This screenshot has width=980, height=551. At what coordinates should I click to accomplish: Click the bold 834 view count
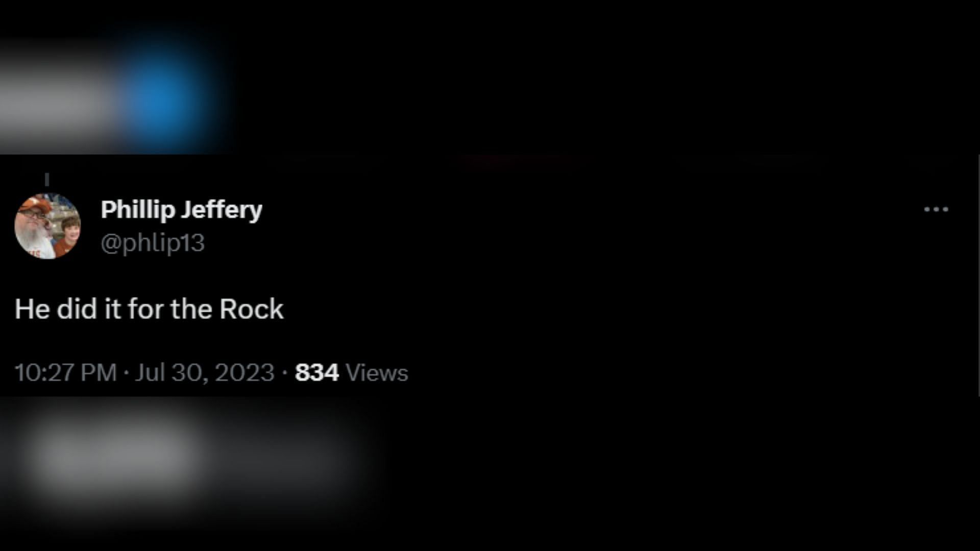pos(317,372)
